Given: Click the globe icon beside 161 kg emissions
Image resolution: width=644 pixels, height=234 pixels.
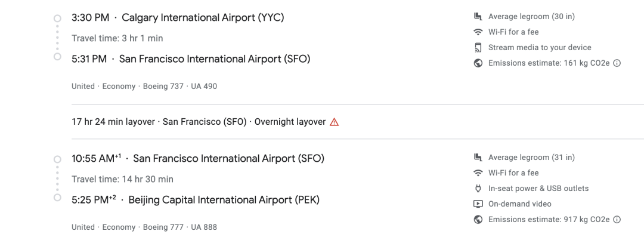Looking at the screenshot, I should 478,63.
